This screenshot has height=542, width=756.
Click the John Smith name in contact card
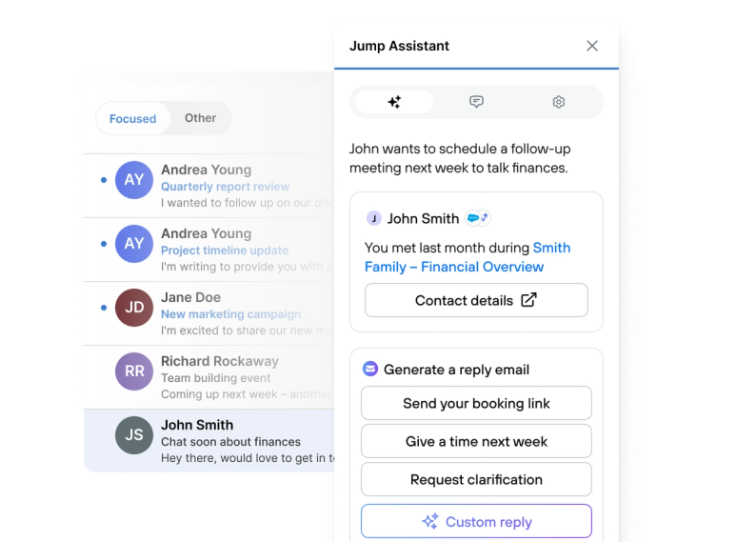coord(424,218)
